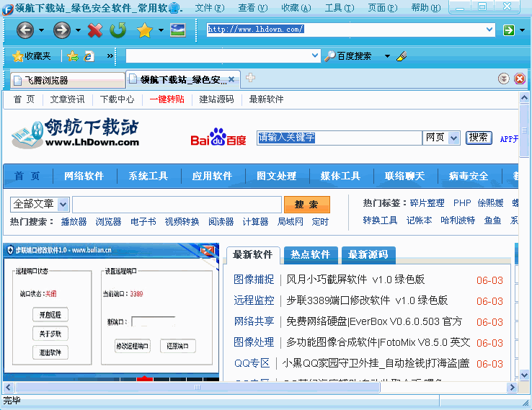Viewport: 532px width, 410px height.
Task: Switch to the 飞腾浏览器 tab
Action: click(x=68, y=81)
